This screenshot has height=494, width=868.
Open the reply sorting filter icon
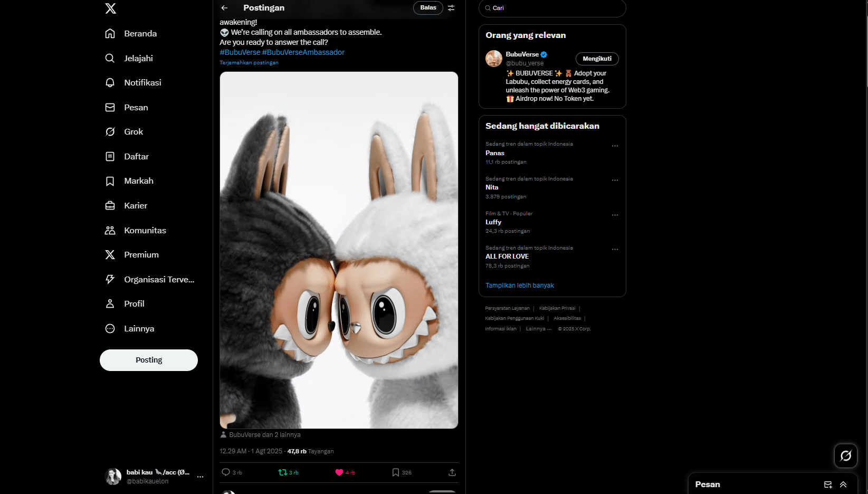click(x=451, y=8)
